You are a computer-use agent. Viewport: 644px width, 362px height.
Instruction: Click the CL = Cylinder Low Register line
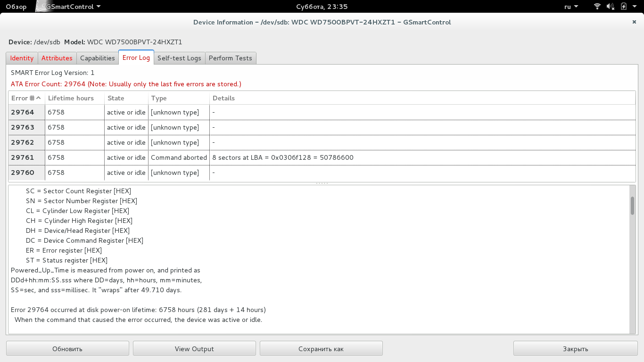coord(77,211)
